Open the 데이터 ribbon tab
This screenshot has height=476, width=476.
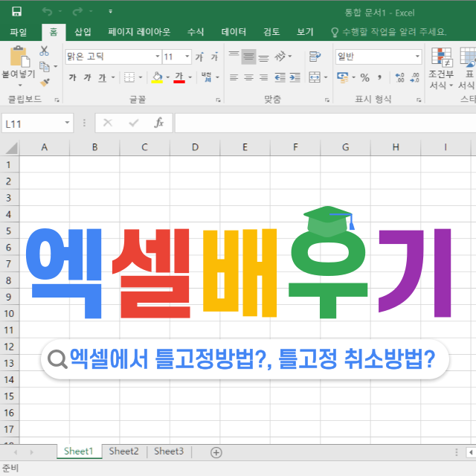234,31
